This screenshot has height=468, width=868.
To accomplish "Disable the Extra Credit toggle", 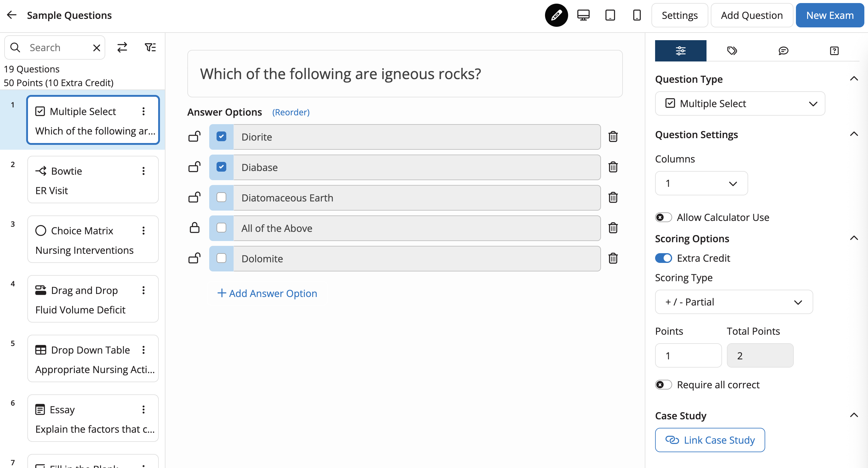I will tap(663, 258).
